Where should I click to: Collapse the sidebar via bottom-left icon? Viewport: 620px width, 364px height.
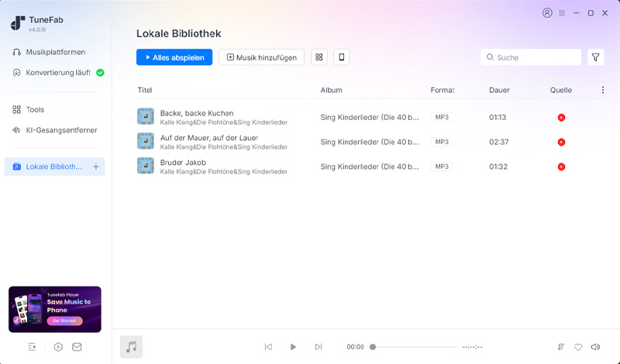pos(32,347)
